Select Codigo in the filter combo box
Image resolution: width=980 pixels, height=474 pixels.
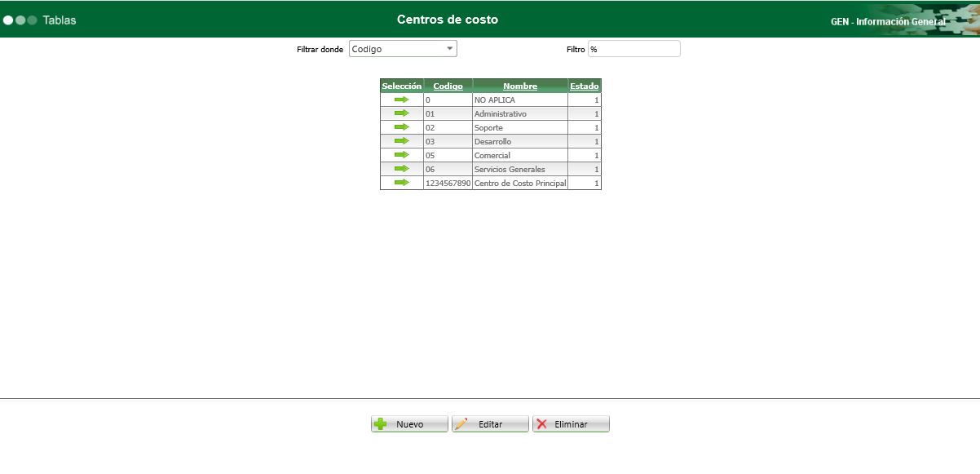click(391, 48)
